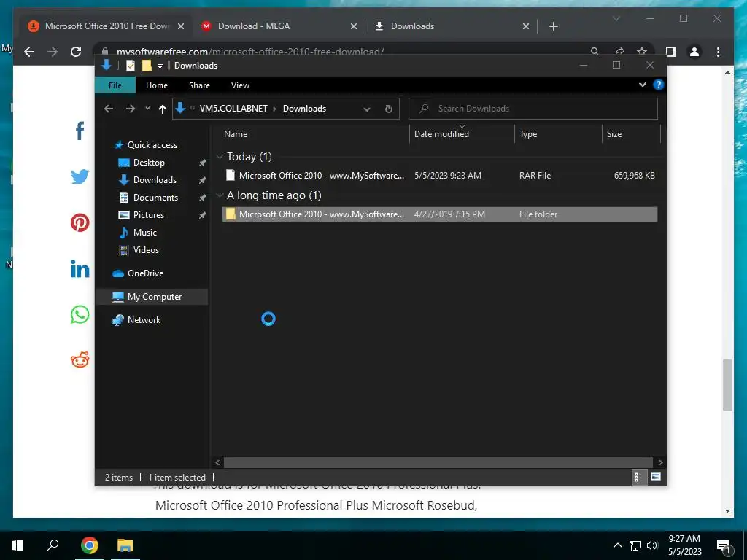Image resolution: width=747 pixels, height=560 pixels.
Task: Select Downloads in navigation pane
Action: point(155,180)
